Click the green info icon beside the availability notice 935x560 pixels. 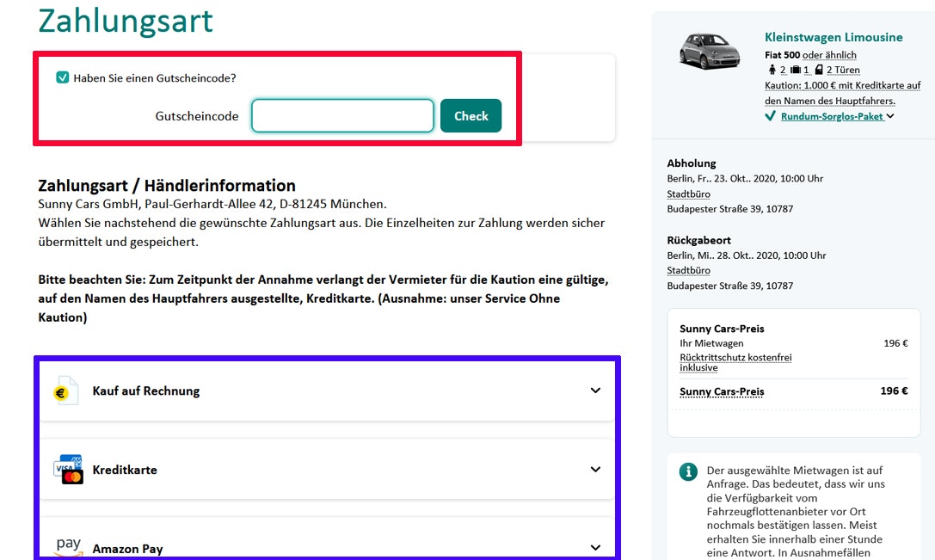688,471
